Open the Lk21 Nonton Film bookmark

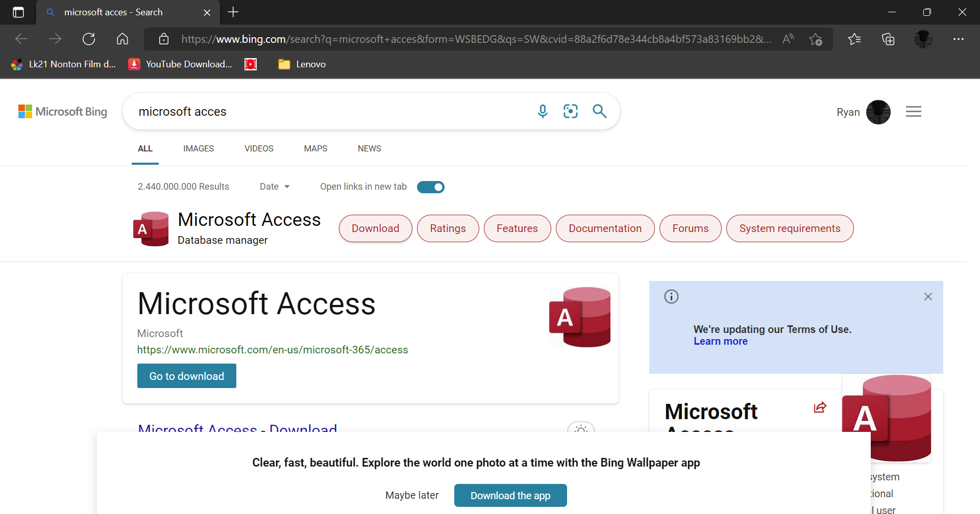[x=64, y=64]
